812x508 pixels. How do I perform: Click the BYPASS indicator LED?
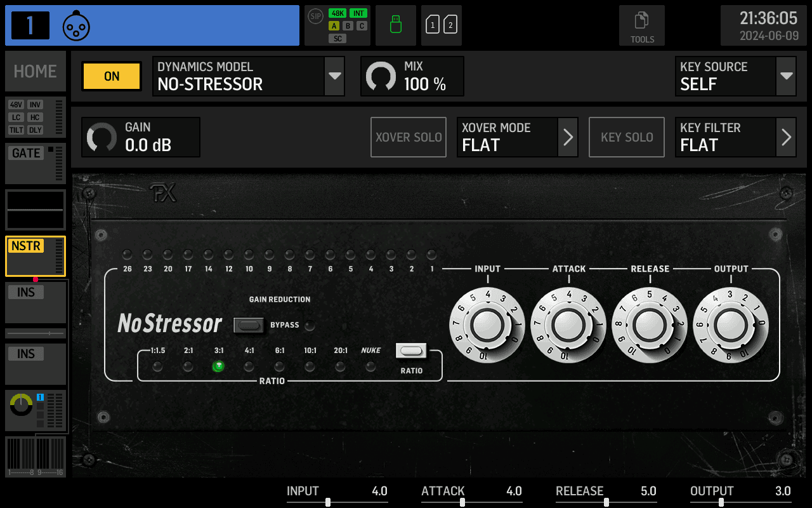tap(310, 326)
